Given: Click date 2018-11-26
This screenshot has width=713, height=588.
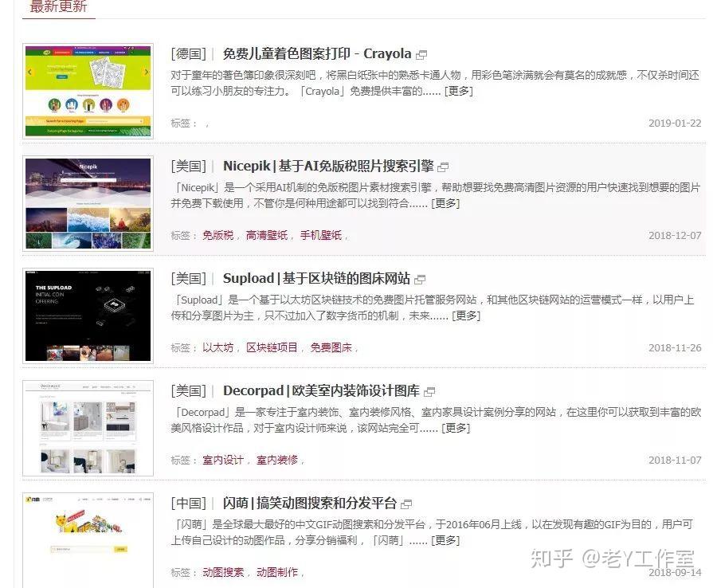Looking at the screenshot, I should pos(675,347).
